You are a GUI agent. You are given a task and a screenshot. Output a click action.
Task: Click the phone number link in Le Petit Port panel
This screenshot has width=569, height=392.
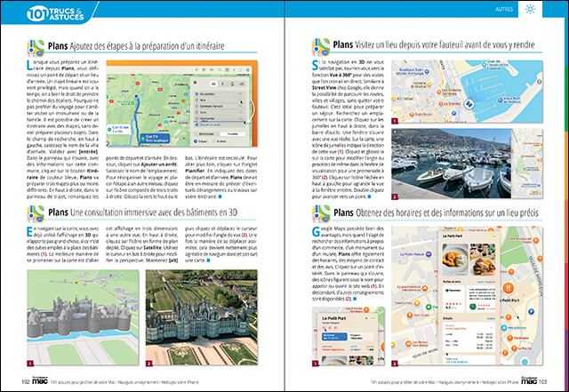coord(456,362)
